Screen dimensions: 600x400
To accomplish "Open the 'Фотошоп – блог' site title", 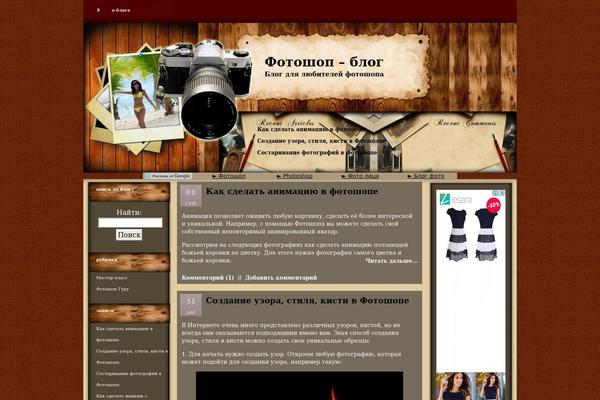I will [x=324, y=61].
